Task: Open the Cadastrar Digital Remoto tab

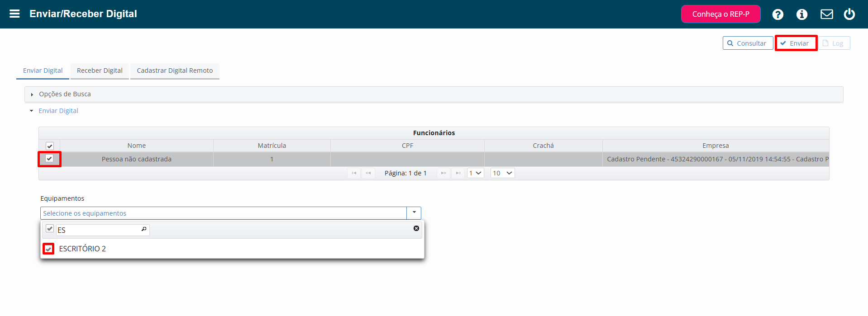Action: click(175, 71)
